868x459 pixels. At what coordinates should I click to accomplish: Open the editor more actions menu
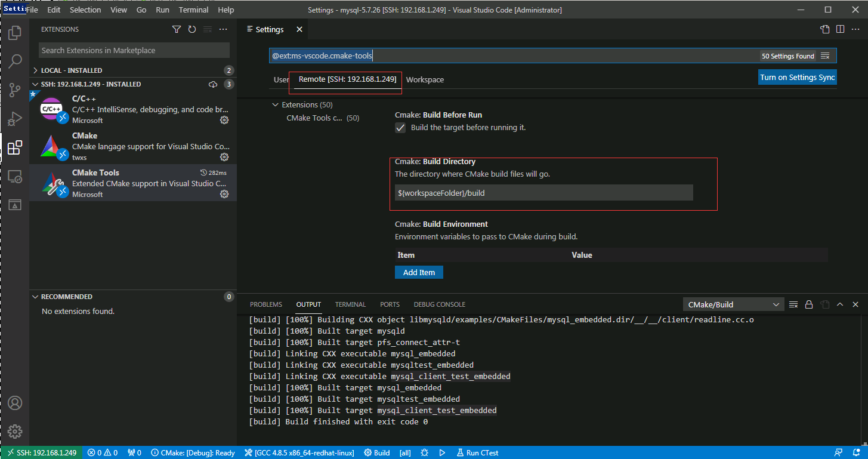[x=855, y=29]
